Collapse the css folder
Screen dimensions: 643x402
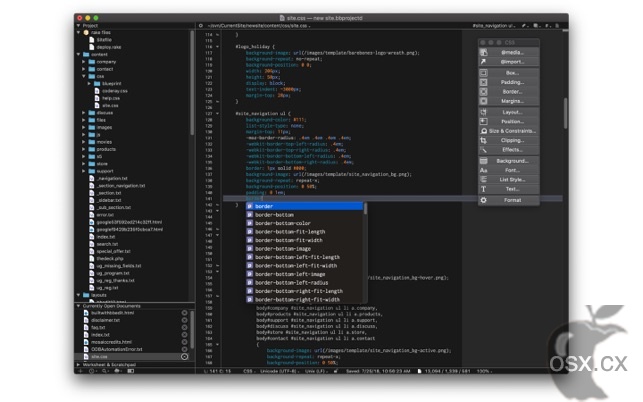[84, 76]
